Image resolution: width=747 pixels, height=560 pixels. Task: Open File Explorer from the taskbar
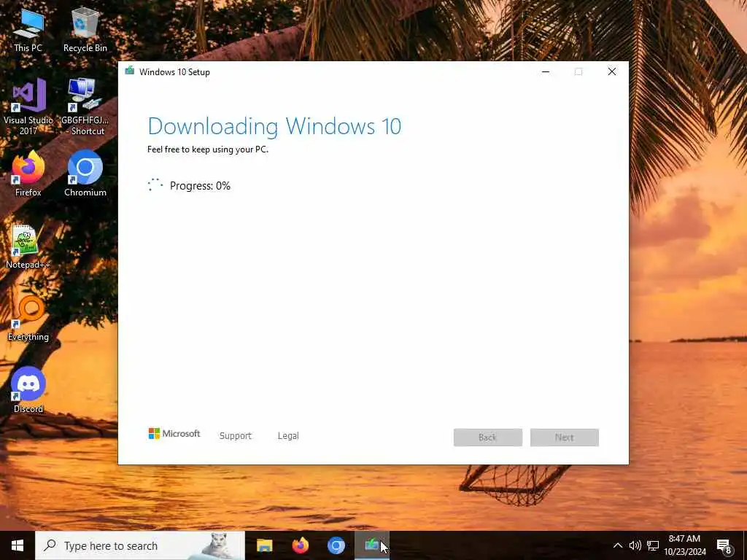point(264,545)
